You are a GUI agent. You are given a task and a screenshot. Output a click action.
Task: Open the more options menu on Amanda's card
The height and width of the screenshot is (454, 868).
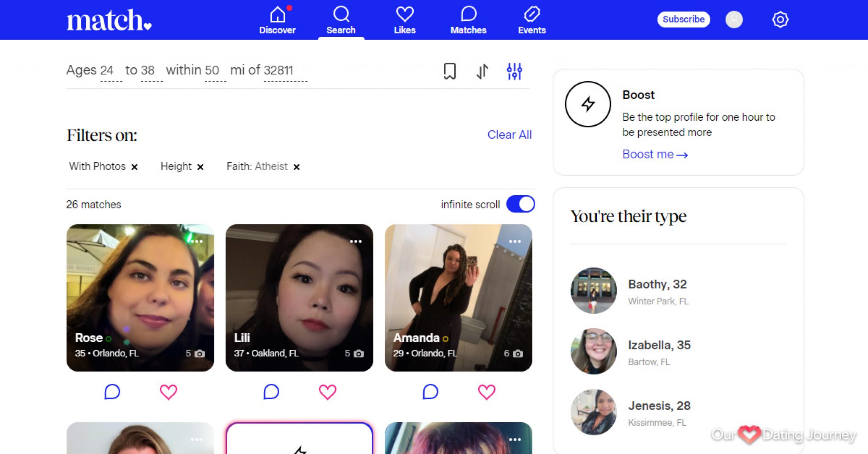pyautogui.click(x=515, y=241)
